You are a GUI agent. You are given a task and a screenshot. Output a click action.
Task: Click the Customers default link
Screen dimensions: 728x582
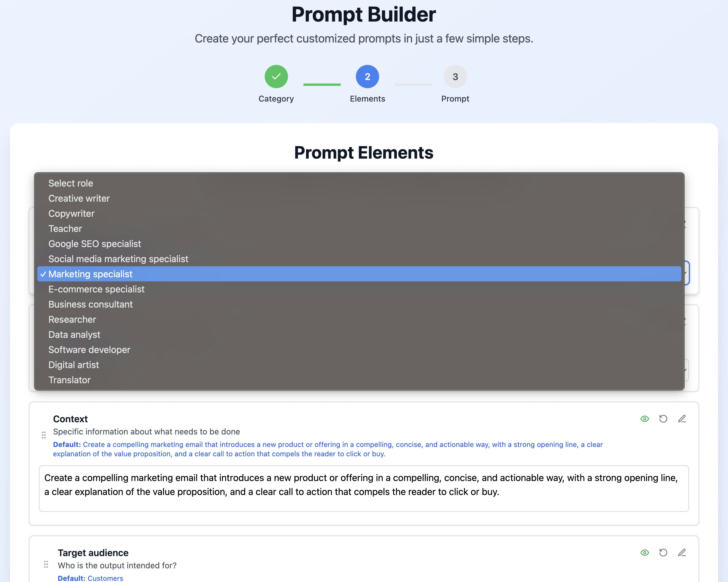coord(105,578)
